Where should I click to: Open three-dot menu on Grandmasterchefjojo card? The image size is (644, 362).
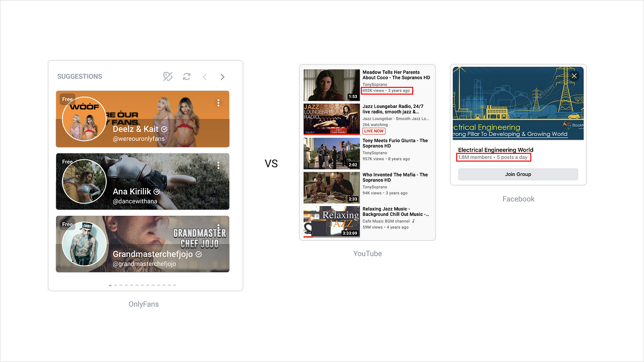218,228
